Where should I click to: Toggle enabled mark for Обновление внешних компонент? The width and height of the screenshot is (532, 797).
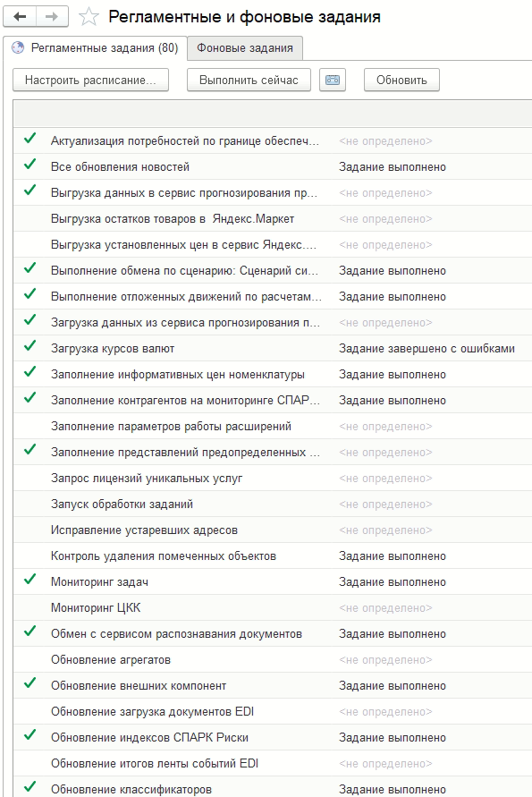pos(30,683)
